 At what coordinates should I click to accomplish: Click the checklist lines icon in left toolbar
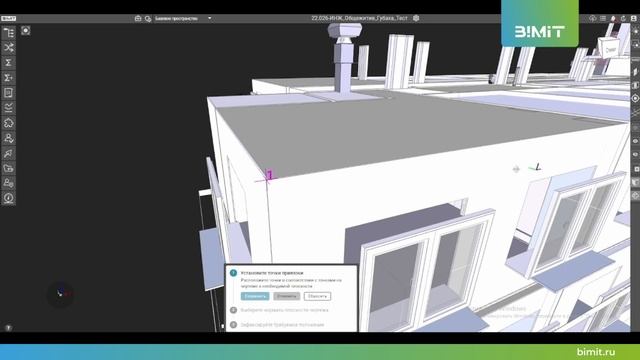[x=9, y=108]
